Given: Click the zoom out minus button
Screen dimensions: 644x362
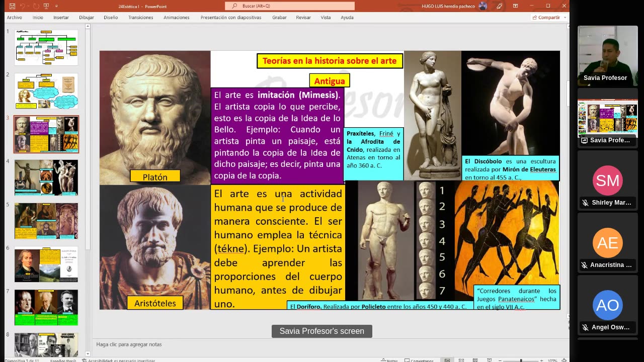Looking at the screenshot, I should pos(500,360).
